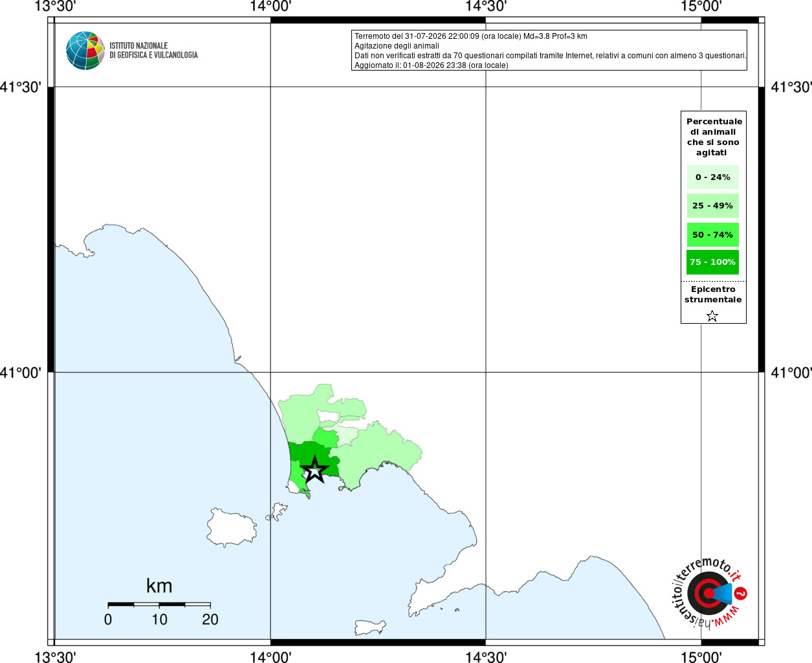Image resolution: width=812 pixels, height=663 pixels.
Task: Click the 'Dati non verificati' line
Action: click(x=550, y=56)
